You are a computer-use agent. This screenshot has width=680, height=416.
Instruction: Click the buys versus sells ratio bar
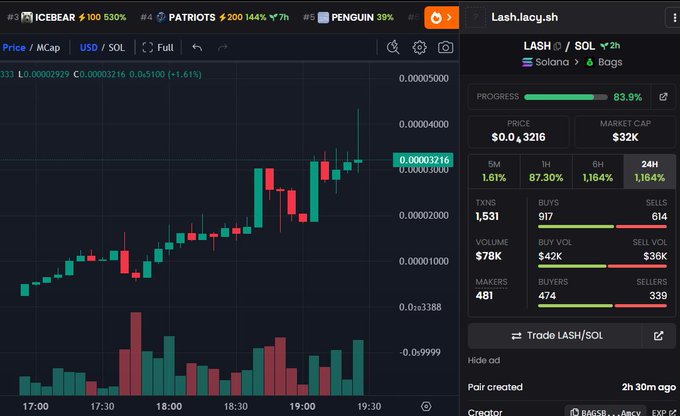coord(602,226)
